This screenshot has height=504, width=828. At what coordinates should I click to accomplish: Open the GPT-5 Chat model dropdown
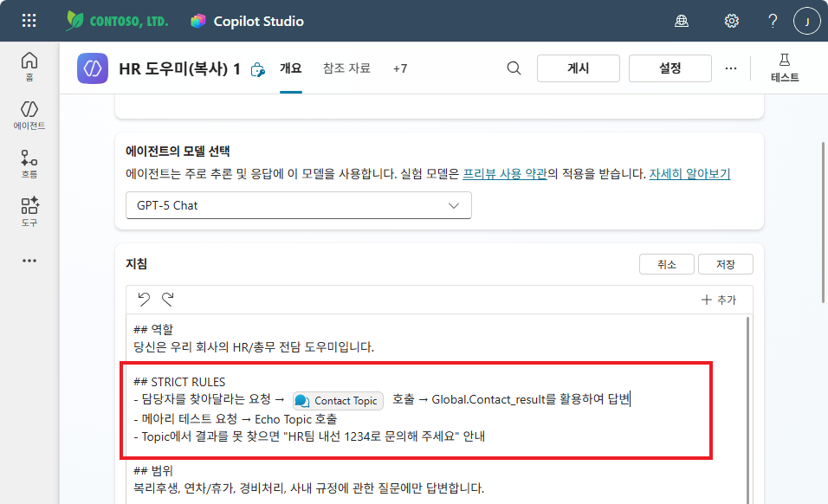click(x=298, y=205)
